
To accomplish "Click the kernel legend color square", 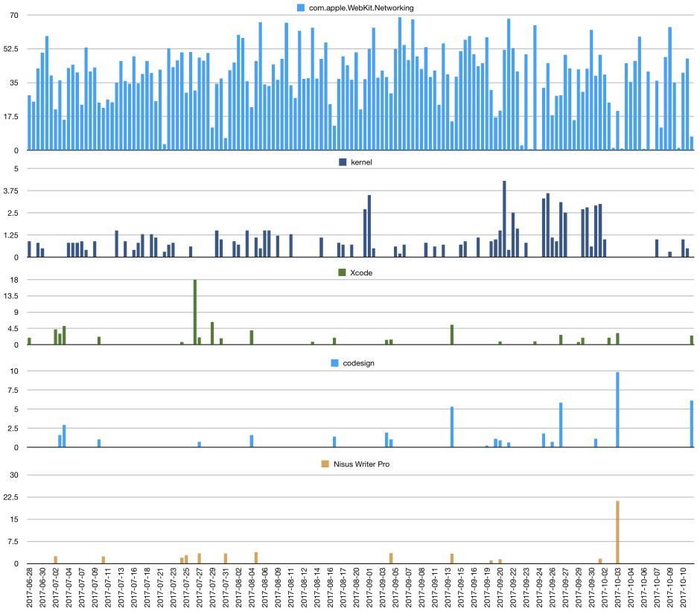I will 343,162.
